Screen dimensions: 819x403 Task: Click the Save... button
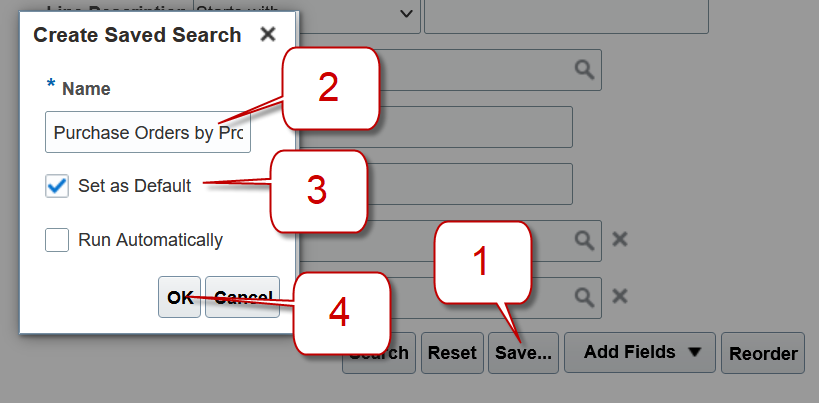pyautogui.click(x=523, y=353)
